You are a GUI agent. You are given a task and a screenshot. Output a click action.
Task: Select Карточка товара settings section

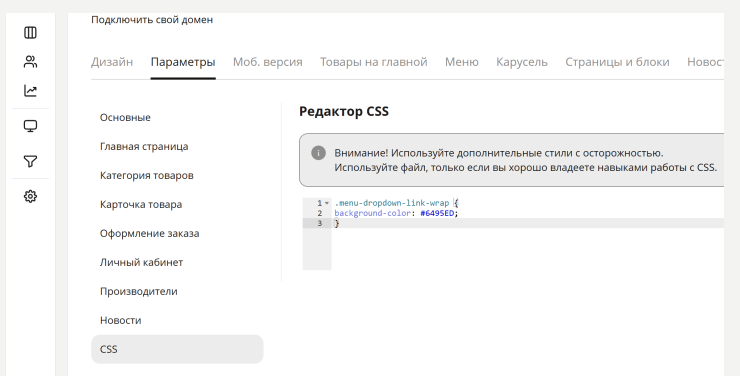click(x=141, y=204)
